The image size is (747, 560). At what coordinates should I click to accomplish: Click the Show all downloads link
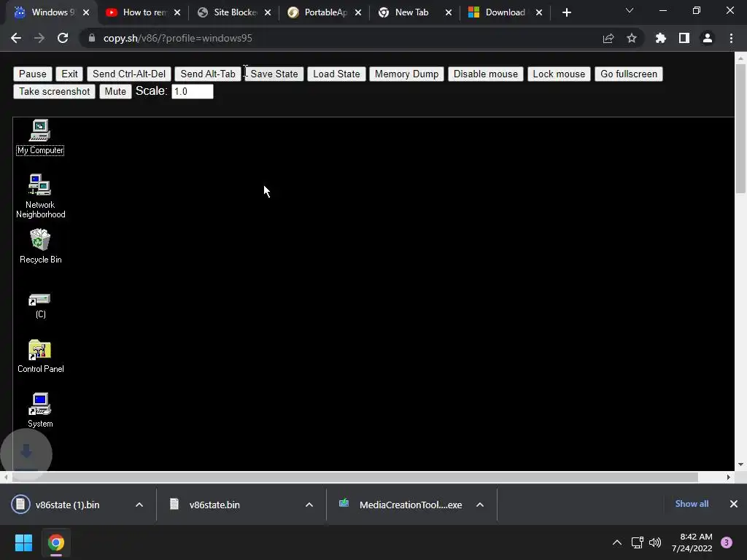coord(692,504)
